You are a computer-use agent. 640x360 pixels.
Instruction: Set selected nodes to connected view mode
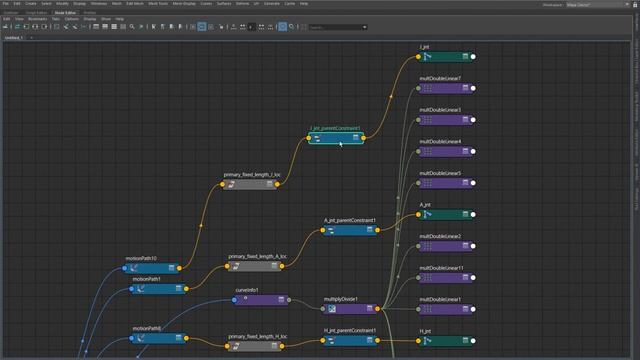pos(105,27)
